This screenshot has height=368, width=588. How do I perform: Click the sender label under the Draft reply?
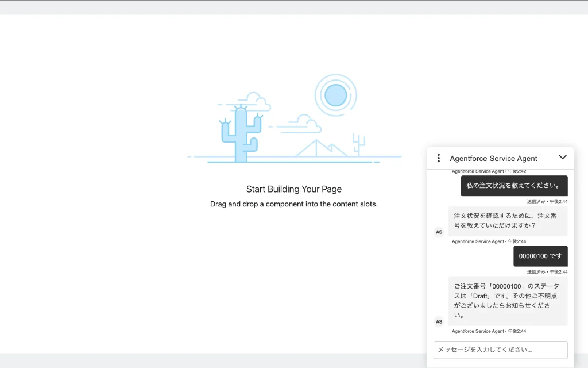point(489,331)
